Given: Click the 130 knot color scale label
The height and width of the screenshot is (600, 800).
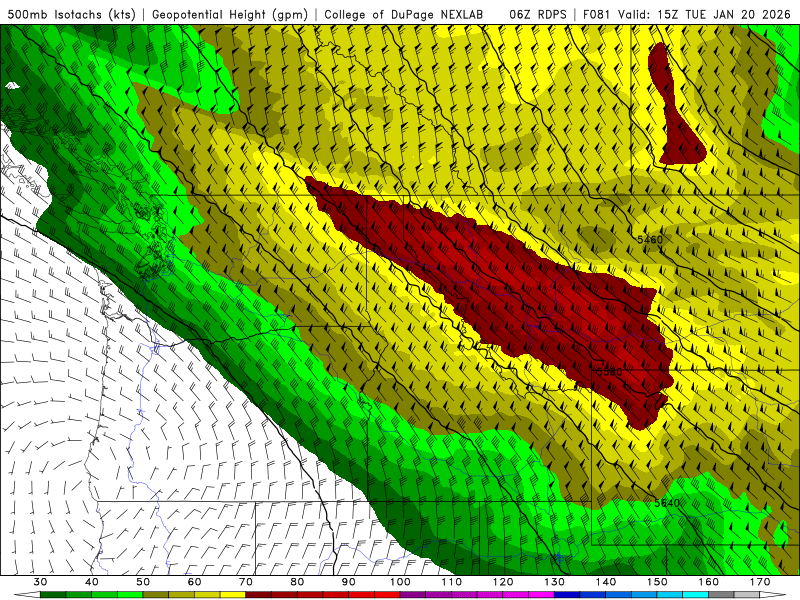Looking at the screenshot, I should point(555,582).
